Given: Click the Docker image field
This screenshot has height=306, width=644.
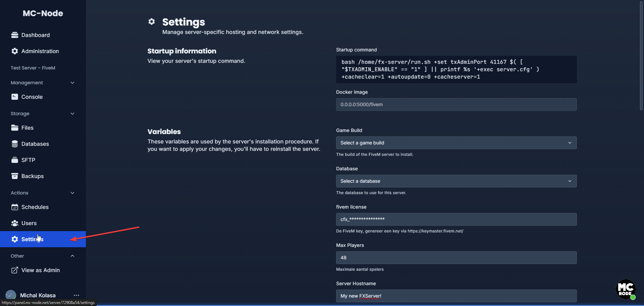Looking at the screenshot, I should [x=456, y=104].
